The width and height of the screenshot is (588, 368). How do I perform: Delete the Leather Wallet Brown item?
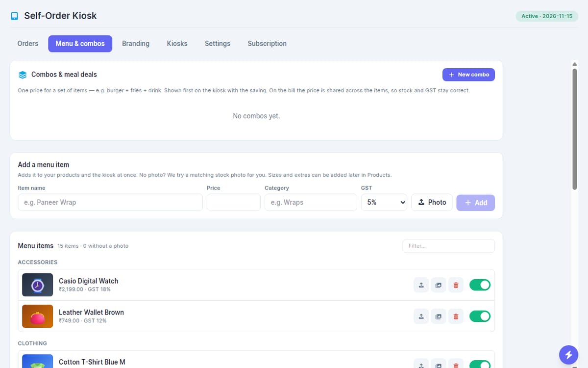(456, 316)
